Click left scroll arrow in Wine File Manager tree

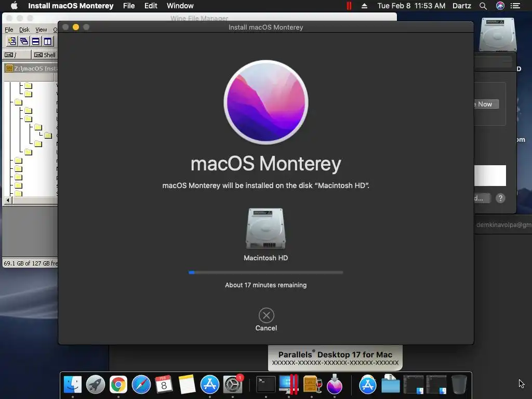pyautogui.click(x=8, y=200)
